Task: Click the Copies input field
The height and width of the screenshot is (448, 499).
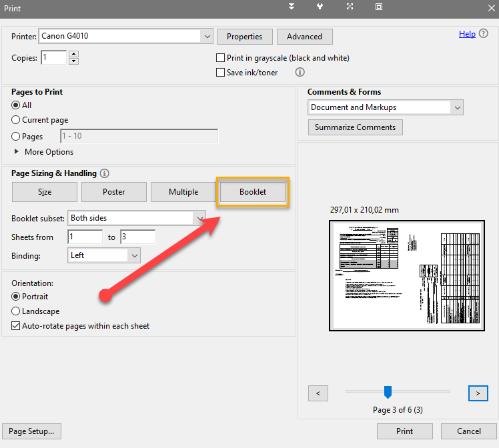Action: click(53, 57)
